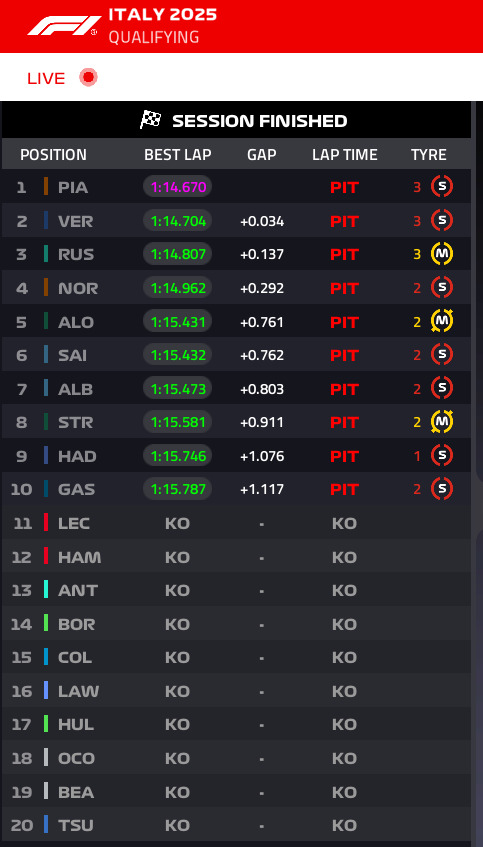Select the GAP column header
The height and width of the screenshot is (847, 483).
(x=261, y=155)
